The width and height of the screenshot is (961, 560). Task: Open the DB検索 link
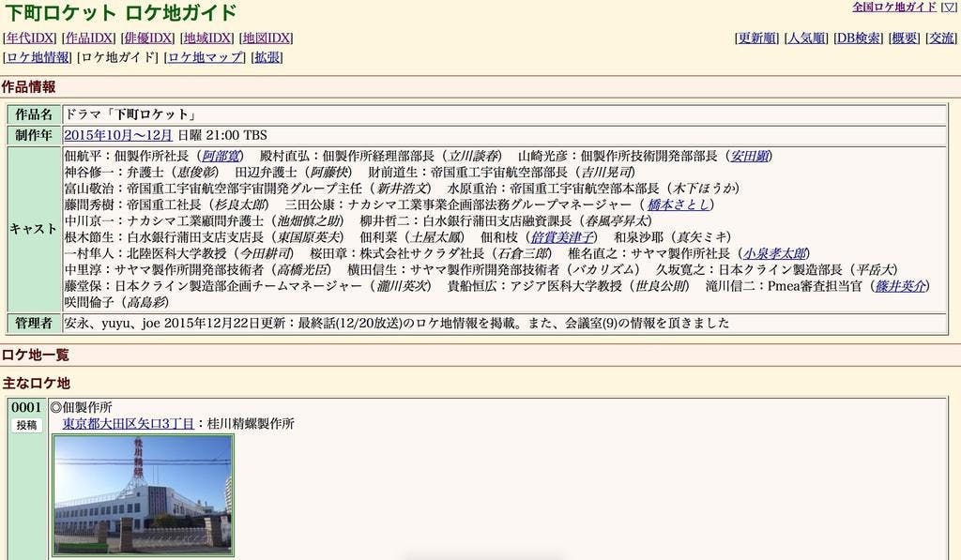pyautogui.click(x=858, y=38)
